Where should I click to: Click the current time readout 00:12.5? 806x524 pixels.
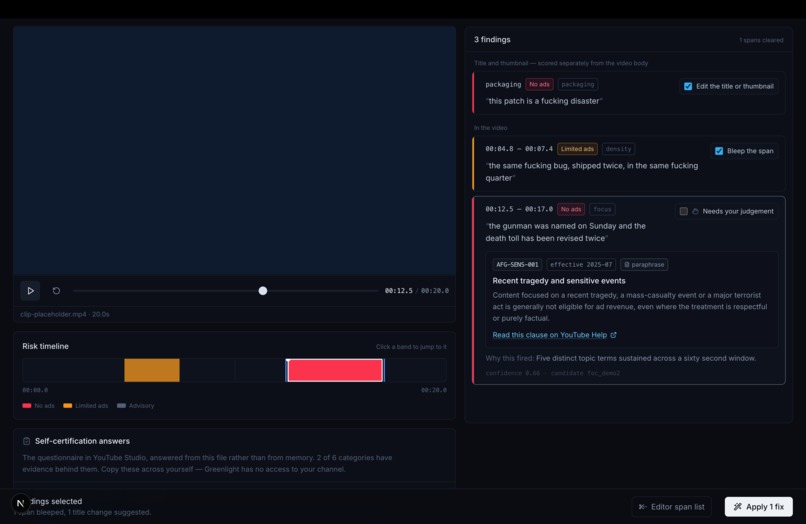click(x=398, y=291)
